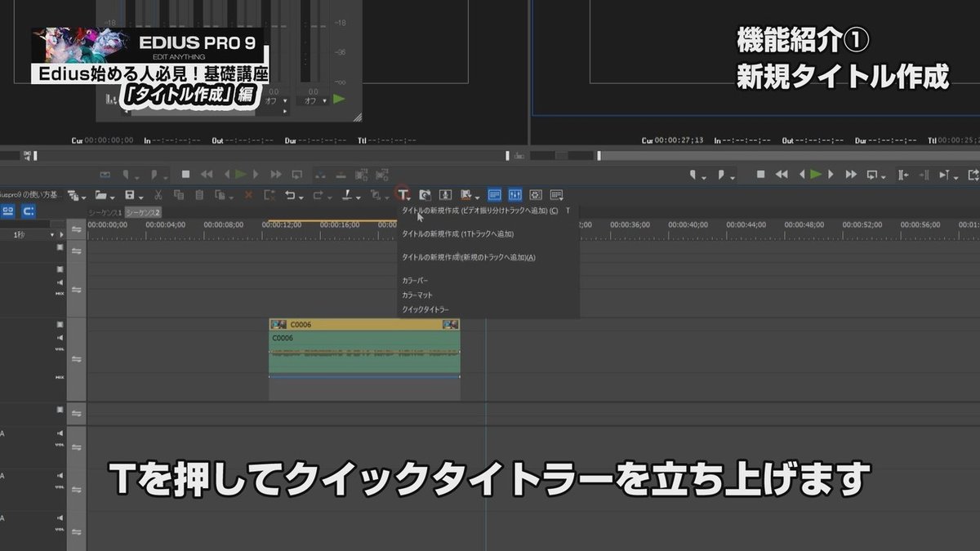Click green Play in the player transport
This screenshot has height=551, width=980.
coord(240,174)
